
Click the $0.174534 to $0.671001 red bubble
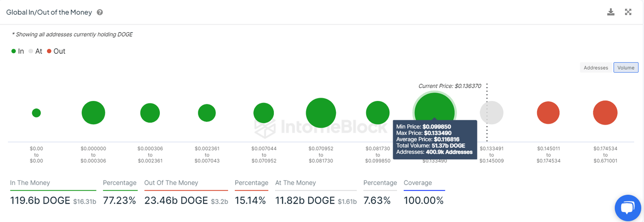point(605,113)
